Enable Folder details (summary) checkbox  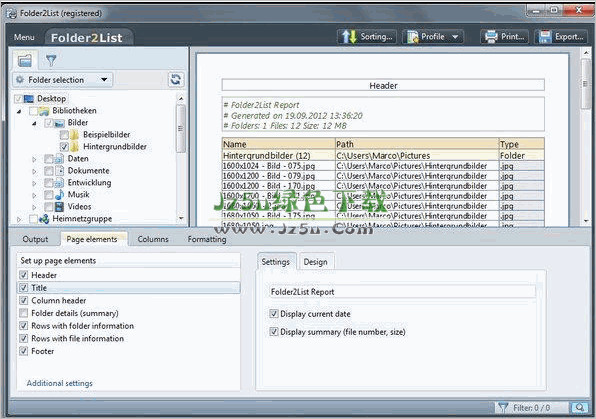click(24, 313)
